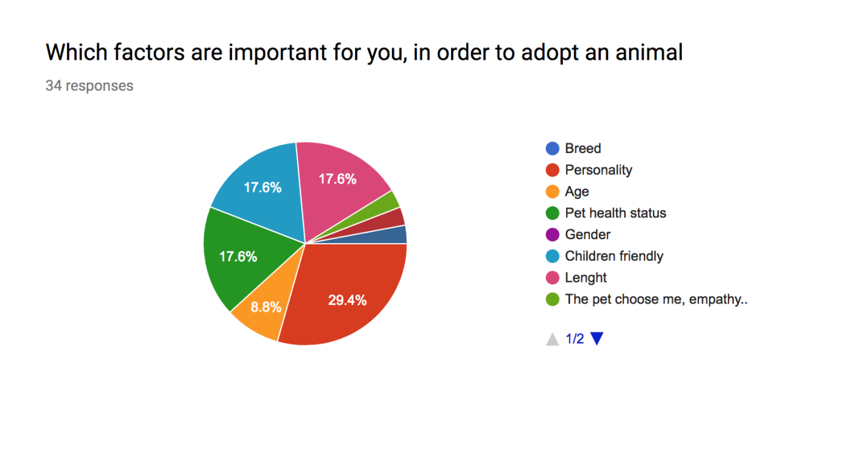Screen dimensions: 868x450
Task: Click the Pet health status green dot
Action: tap(552, 214)
